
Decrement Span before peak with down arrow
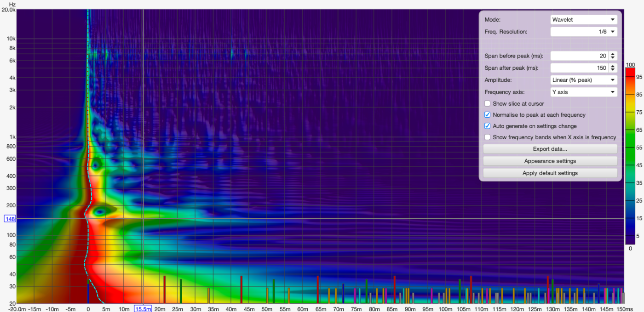pyautogui.click(x=613, y=58)
